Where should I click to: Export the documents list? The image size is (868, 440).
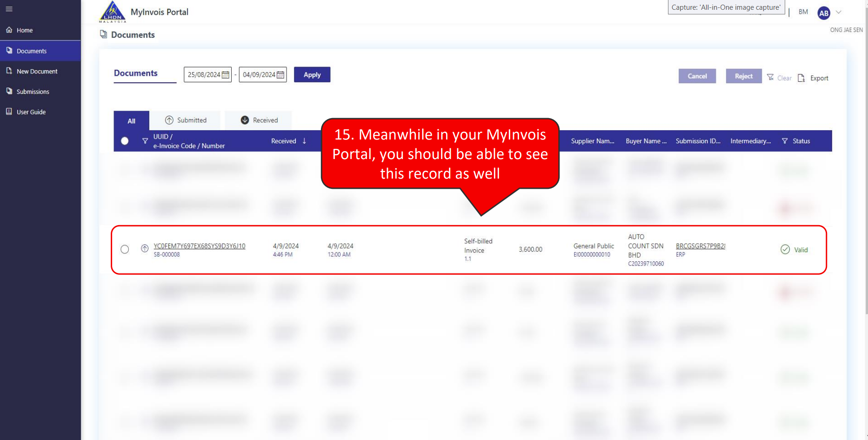814,78
